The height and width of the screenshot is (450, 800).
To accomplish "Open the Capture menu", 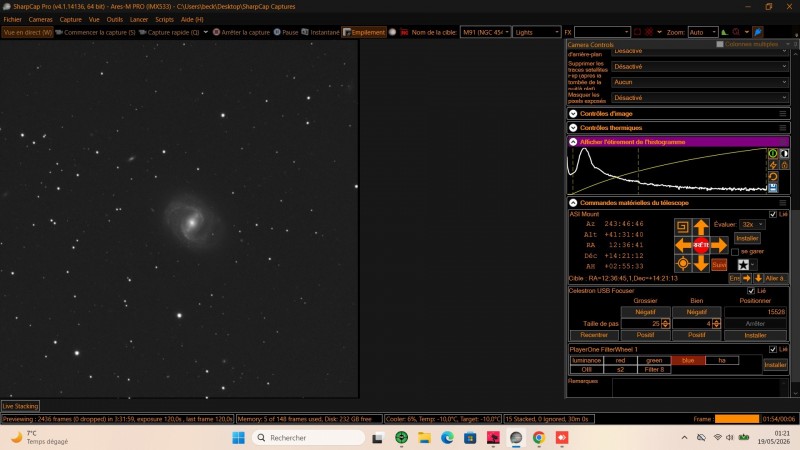I will point(70,19).
